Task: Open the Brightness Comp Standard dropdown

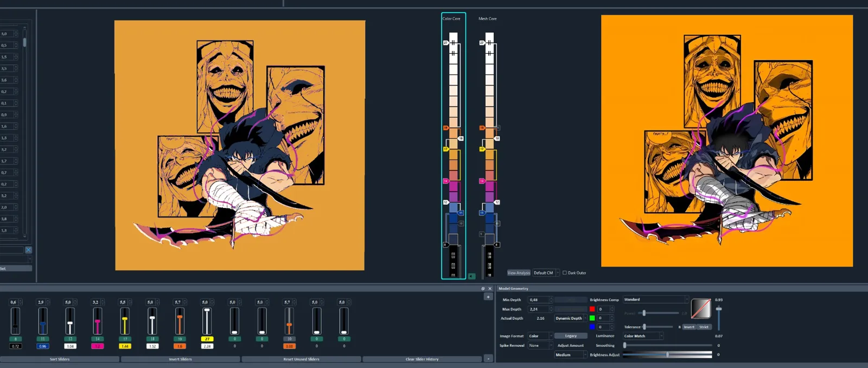Action: (x=655, y=300)
